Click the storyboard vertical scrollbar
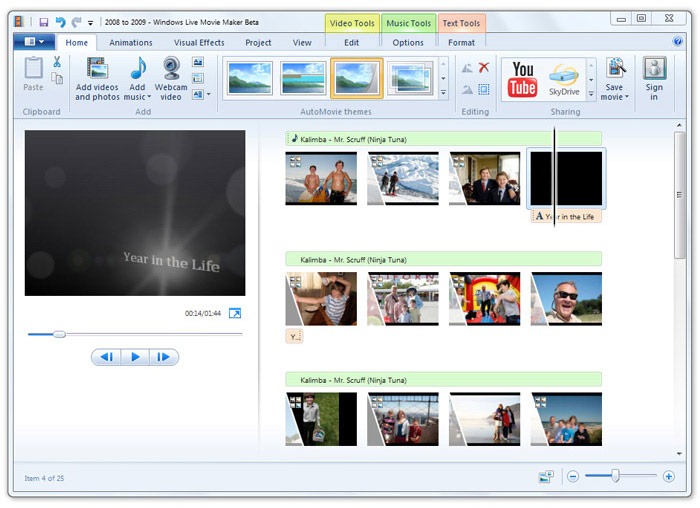Screen dimensions: 700x508 tap(679, 195)
